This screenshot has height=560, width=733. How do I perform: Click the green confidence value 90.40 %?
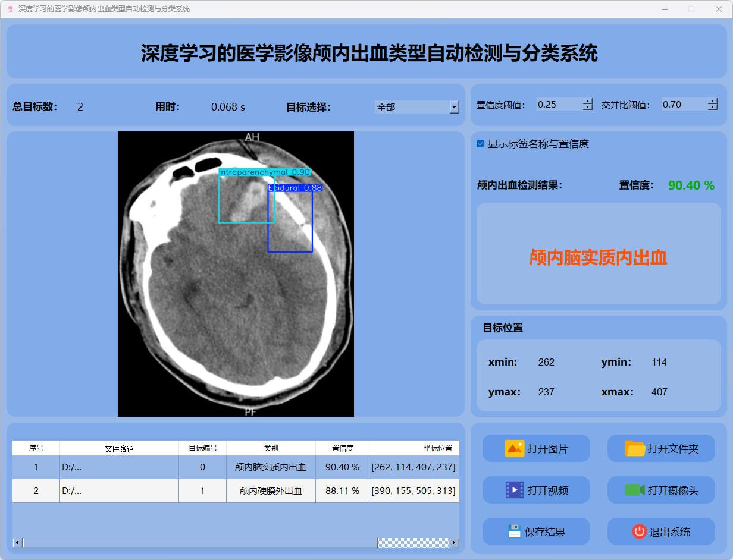(x=691, y=185)
